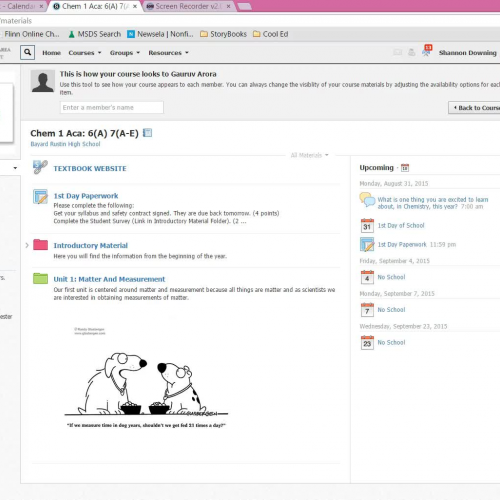Open the 1st Day of School event link
Screen dimensions: 500x500
[x=401, y=225]
